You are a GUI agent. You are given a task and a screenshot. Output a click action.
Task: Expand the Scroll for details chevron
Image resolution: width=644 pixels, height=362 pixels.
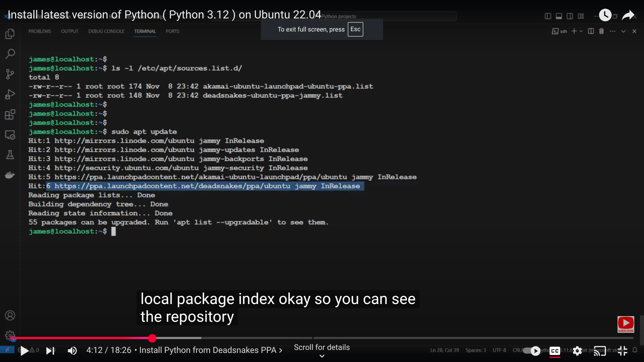(x=322, y=356)
